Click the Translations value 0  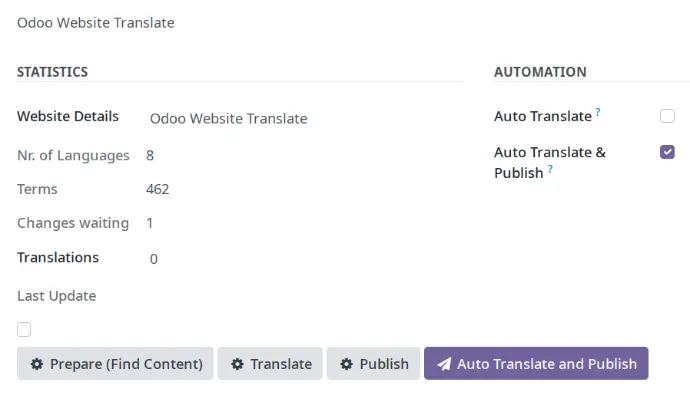click(x=154, y=259)
